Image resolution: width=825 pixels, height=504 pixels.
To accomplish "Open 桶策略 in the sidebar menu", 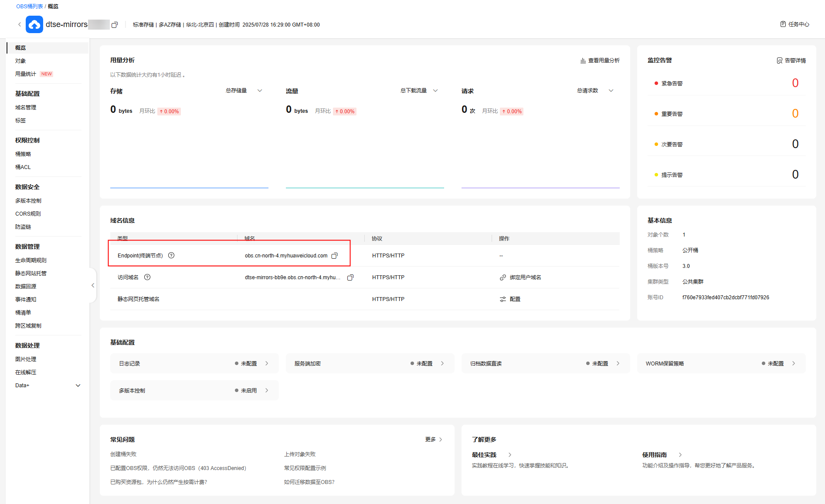I will click(x=23, y=154).
